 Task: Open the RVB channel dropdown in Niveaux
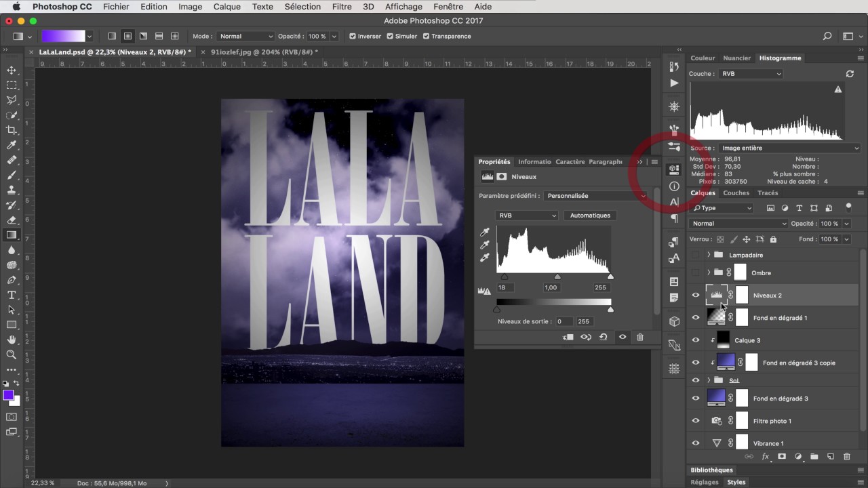point(527,216)
